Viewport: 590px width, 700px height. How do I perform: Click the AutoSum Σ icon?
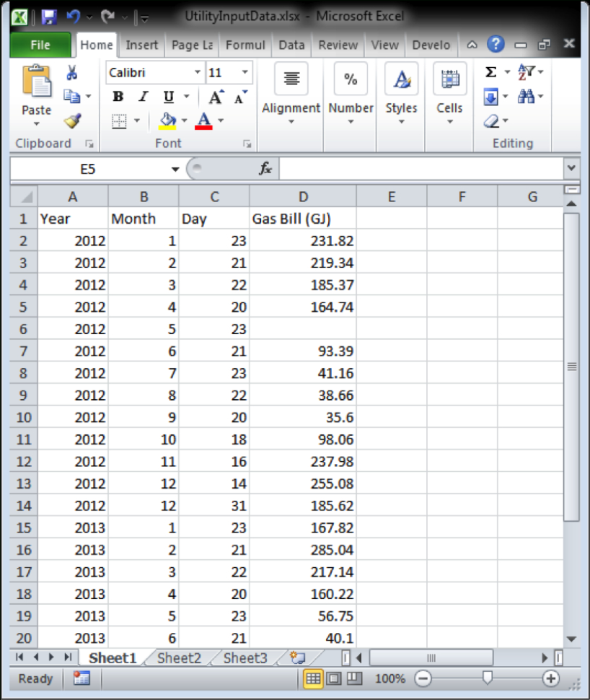(x=490, y=71)
